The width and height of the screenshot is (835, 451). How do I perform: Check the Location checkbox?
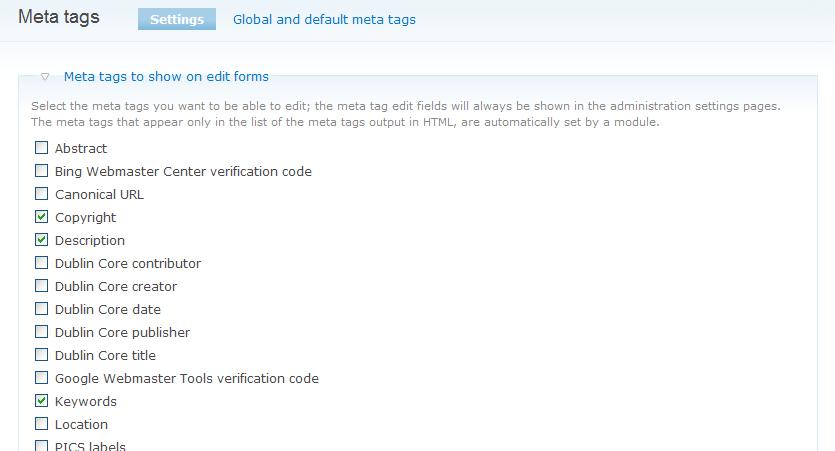(42, 424)
